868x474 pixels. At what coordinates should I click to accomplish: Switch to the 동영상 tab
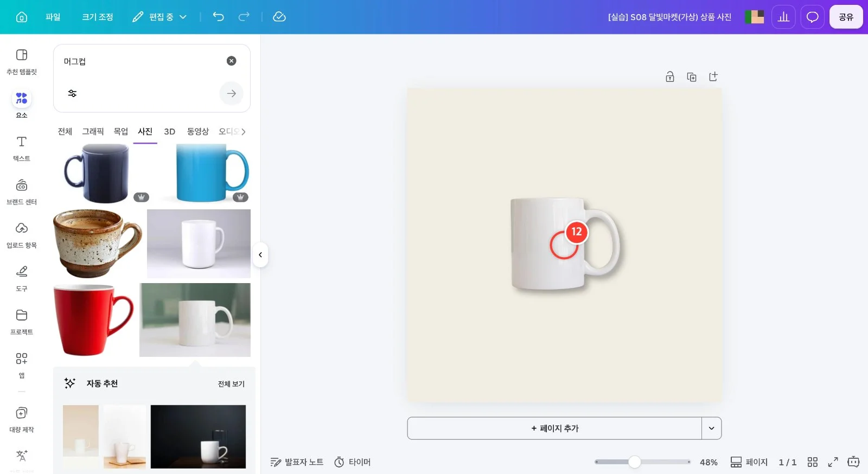pyautogui.click(x=198, y=131)
